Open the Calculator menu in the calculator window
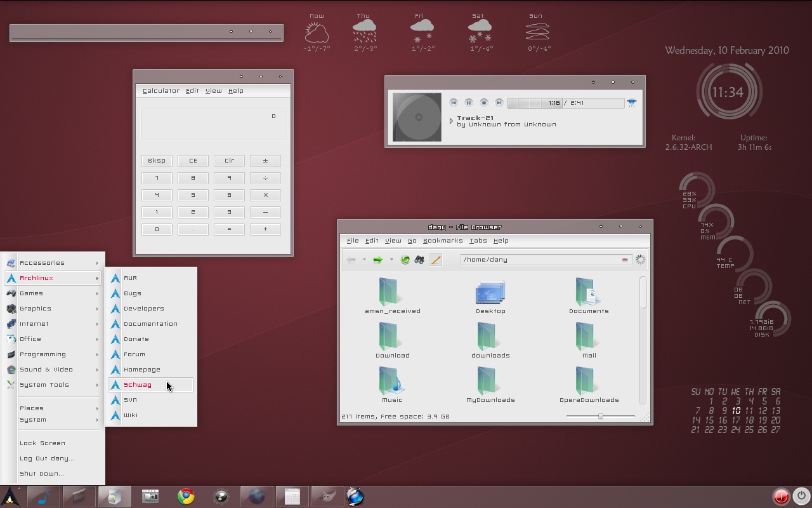 (161, 91)
